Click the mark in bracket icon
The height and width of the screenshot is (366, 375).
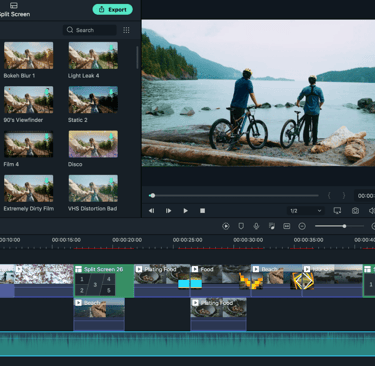(329, 196)
